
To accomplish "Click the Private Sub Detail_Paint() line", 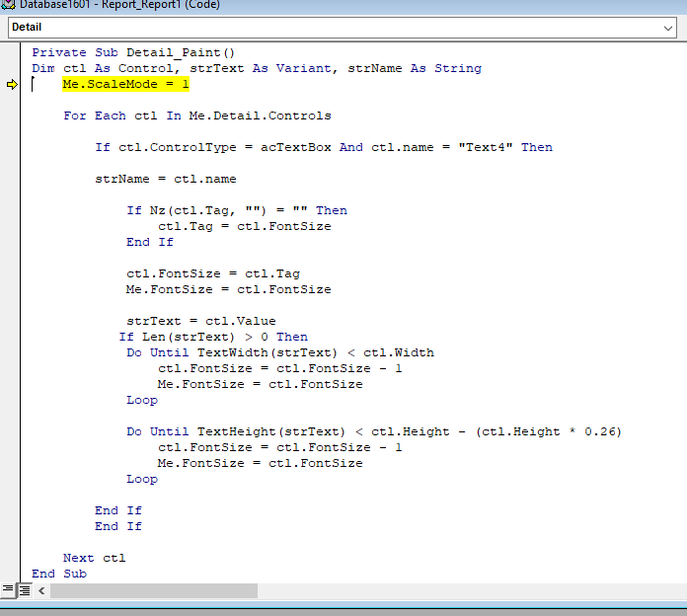I will coord(133,52).
